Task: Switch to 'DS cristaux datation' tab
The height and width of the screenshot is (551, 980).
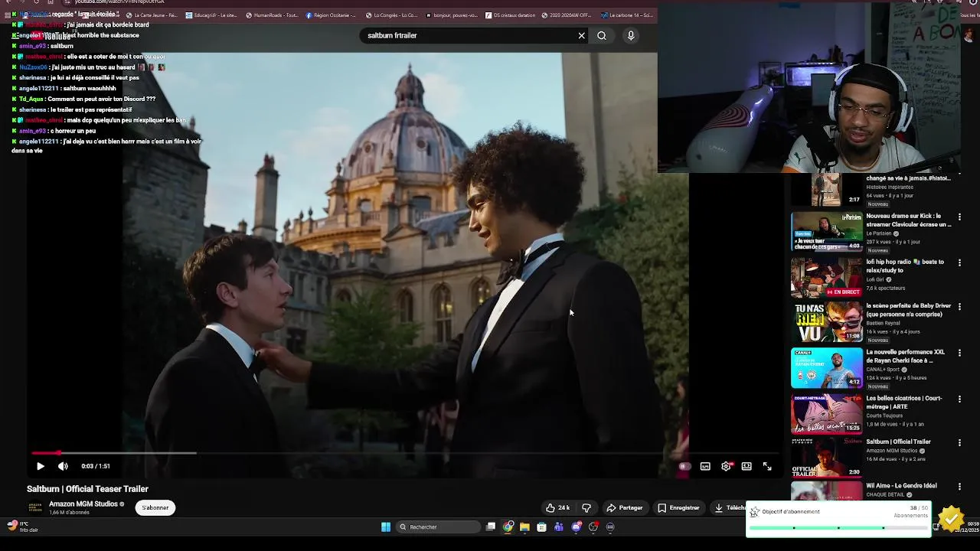Action: 510,15
